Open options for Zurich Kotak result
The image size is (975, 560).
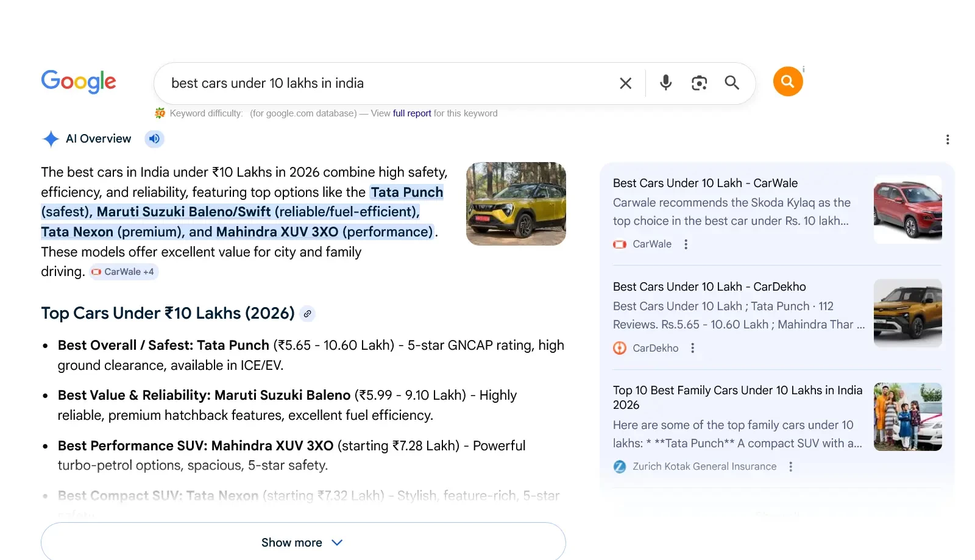click(790, 467)
